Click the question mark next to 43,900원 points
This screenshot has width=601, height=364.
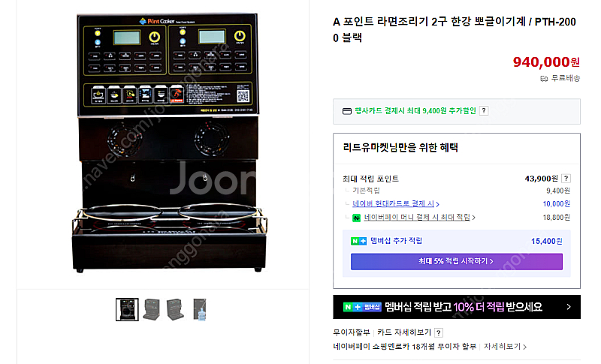566,179
